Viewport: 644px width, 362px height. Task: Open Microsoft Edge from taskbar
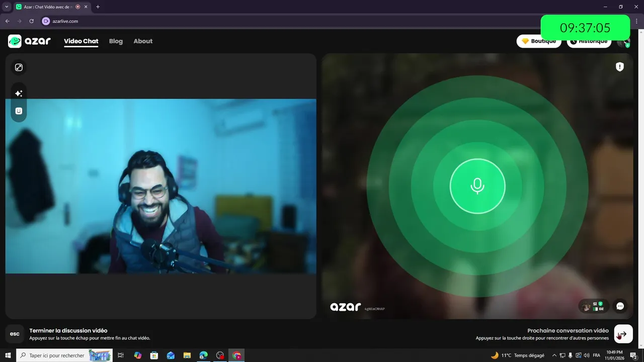coord(203,355)
